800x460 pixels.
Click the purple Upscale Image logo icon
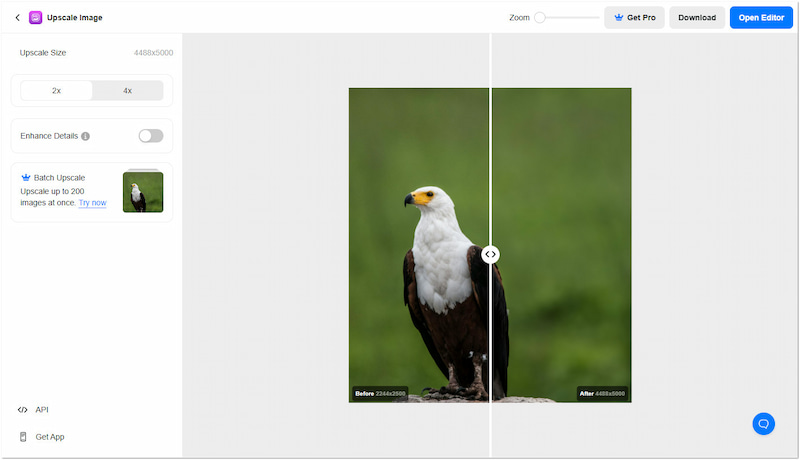[x=36, y=18]
